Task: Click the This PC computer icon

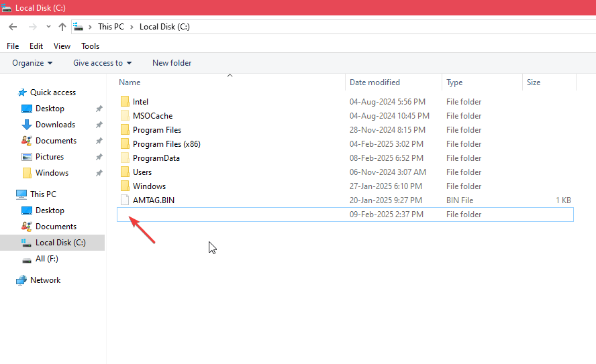Action: [21, 194]
